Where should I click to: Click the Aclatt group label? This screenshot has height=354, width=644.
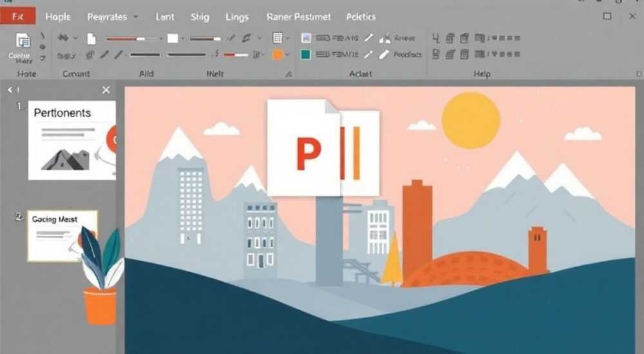click(360, 74)
